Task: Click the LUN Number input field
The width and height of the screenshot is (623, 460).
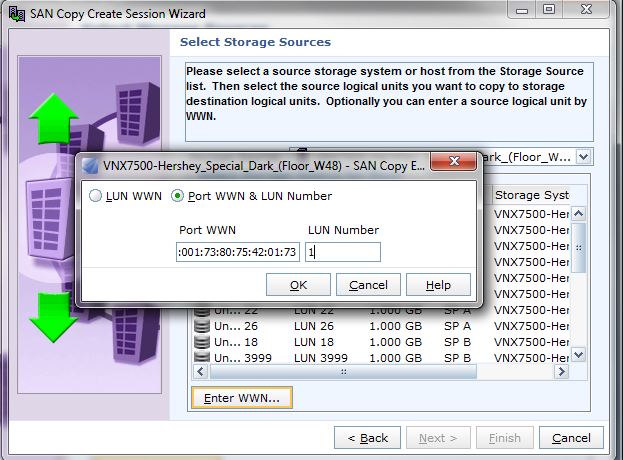Action: point(343,252)
